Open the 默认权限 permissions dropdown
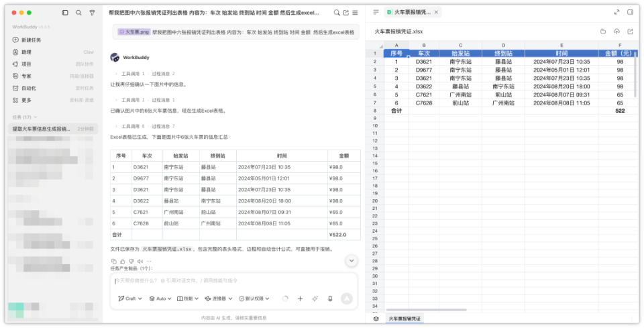Viewport: 644px width, 328px height. click(x=254, y=298)
